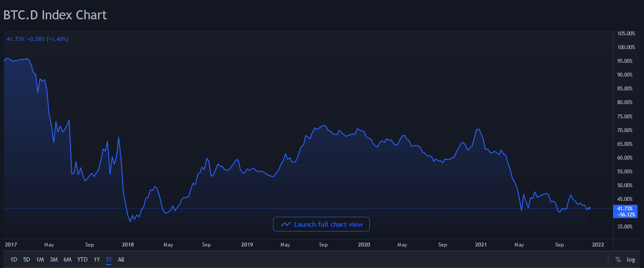Screen dimensions: 644x268
Task: Click the 2021 label on time axis
Action: [x=481, y=245]
